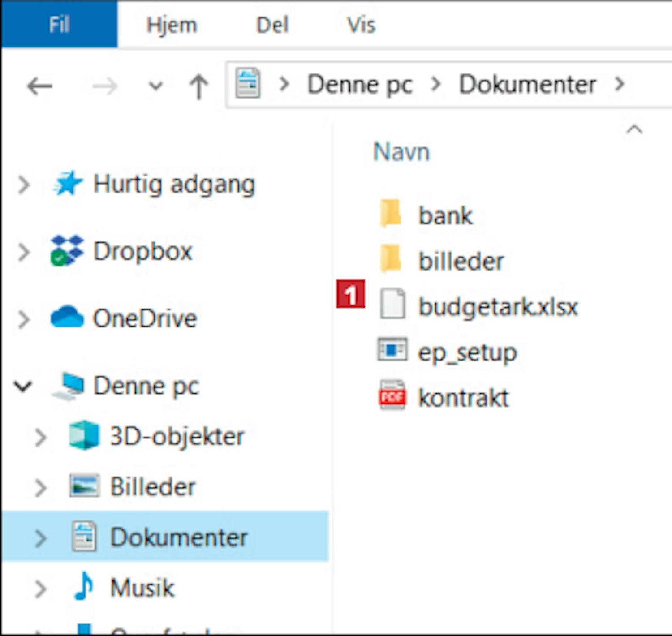Select the OneDrive cloud icon
The width and height of the screenshot is (672, 636).
point(67,318)
